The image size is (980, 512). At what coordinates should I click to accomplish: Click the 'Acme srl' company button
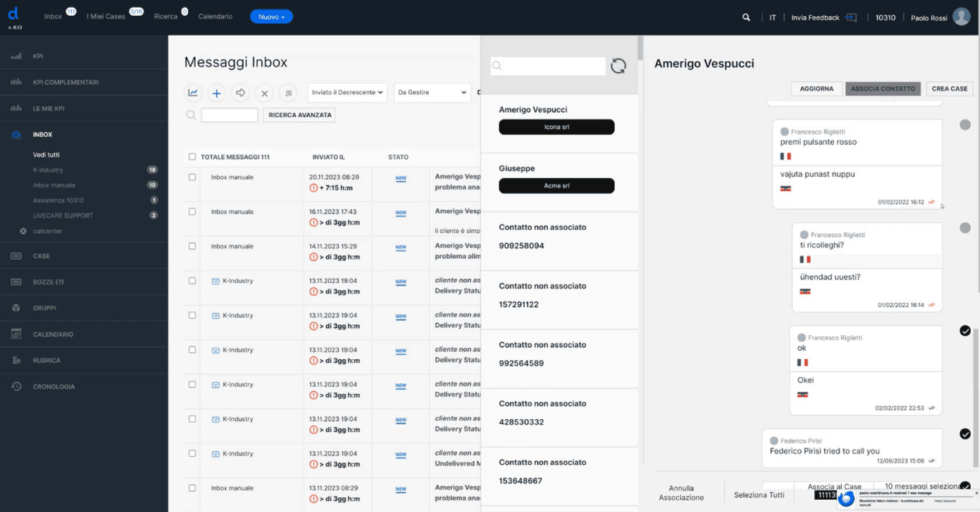556,186
